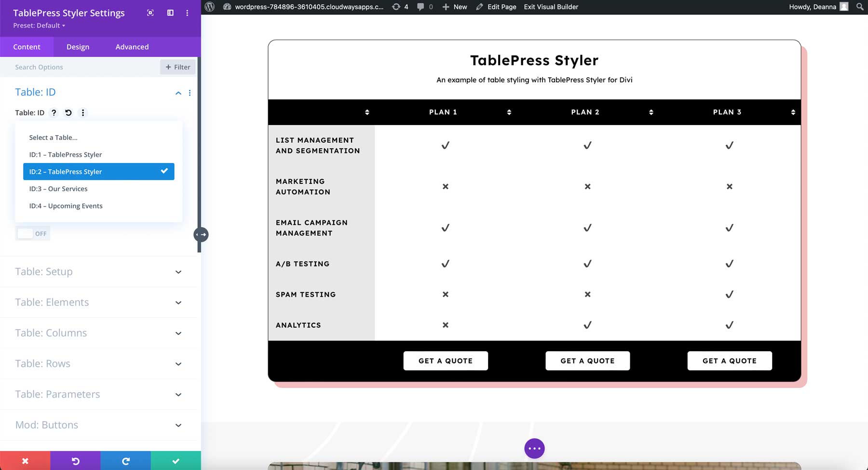
Task: Open the Table: ID field options dots
Action: [x=83, y=112]
